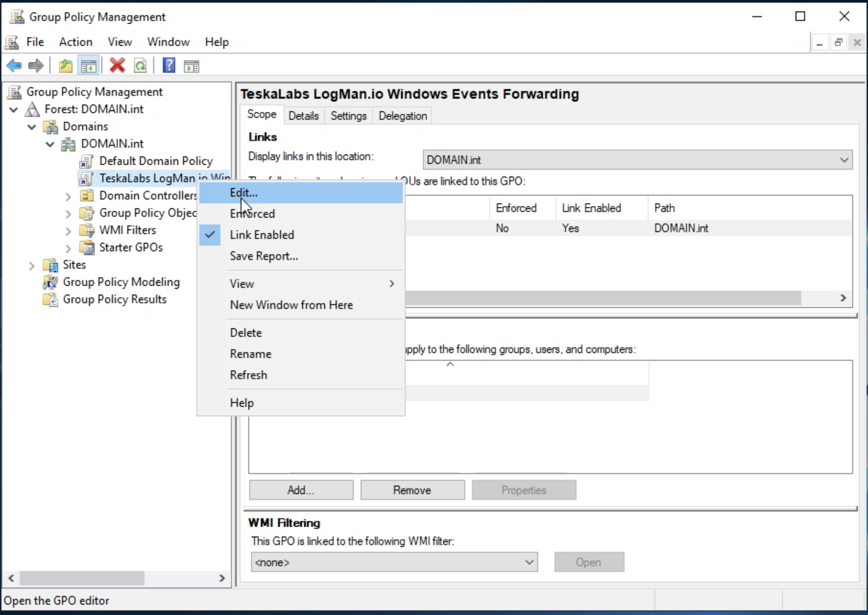Open the Action menu
This screenshot has height=615, width=868.
[76, 42]
